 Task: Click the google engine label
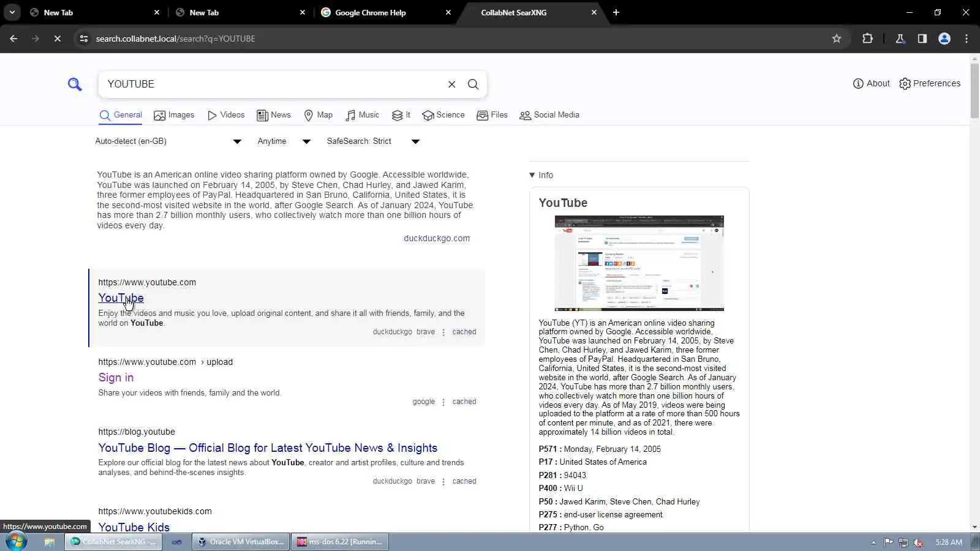(x=424, y=402)
